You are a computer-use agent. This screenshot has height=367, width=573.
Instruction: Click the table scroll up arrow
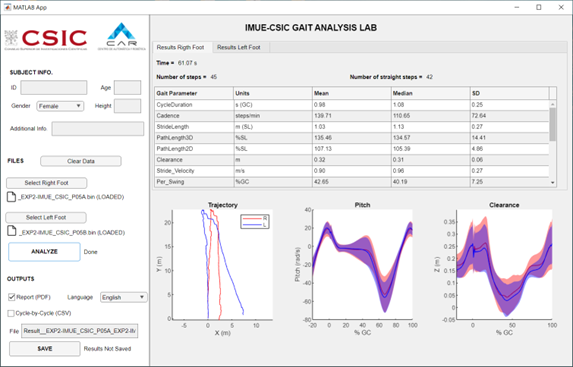553,105
